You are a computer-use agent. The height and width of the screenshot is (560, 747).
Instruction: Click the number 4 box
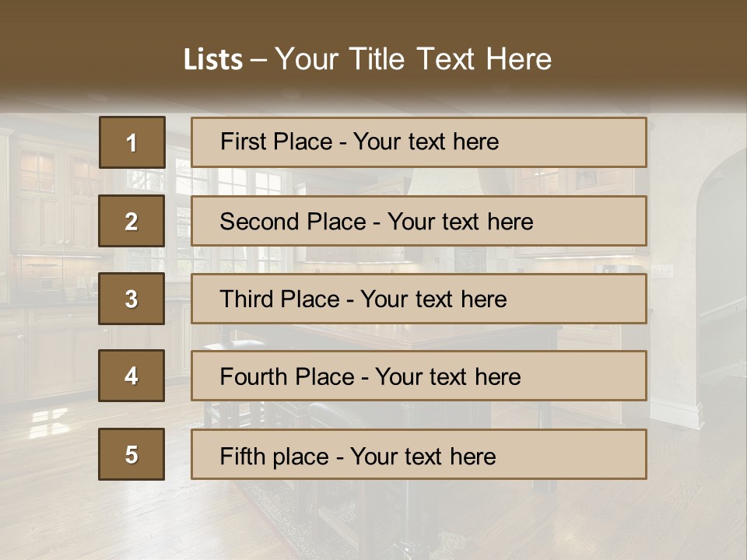click(x=132, y=376)
